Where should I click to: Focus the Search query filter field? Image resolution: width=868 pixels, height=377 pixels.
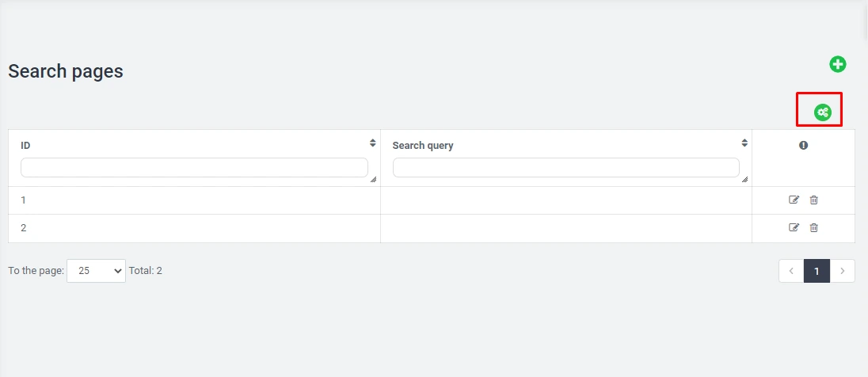pyautogui.click(x=565, y=168)
